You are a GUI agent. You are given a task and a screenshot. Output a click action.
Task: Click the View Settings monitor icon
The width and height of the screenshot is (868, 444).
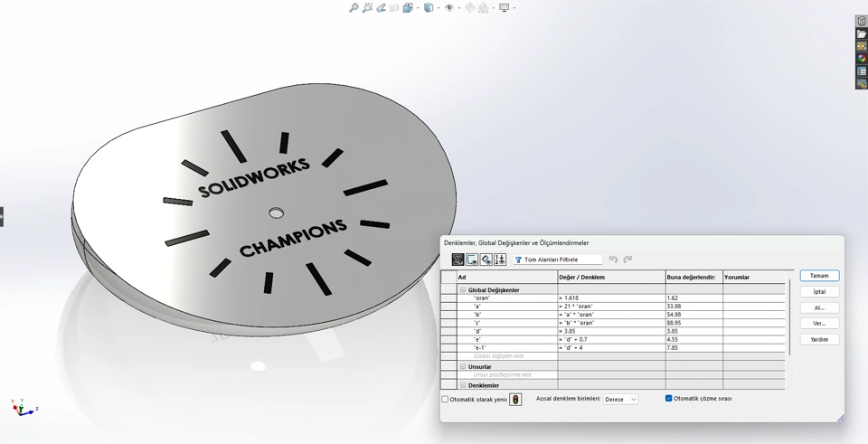pos(504,8)
